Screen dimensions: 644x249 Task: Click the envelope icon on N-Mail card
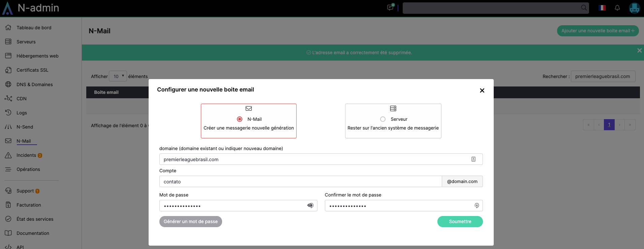coord(249,108)
